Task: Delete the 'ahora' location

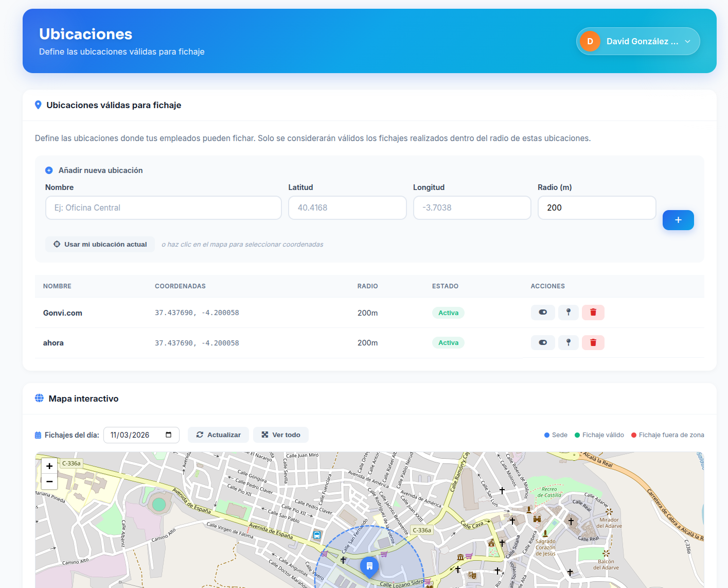Action: (x=593, y=343)
